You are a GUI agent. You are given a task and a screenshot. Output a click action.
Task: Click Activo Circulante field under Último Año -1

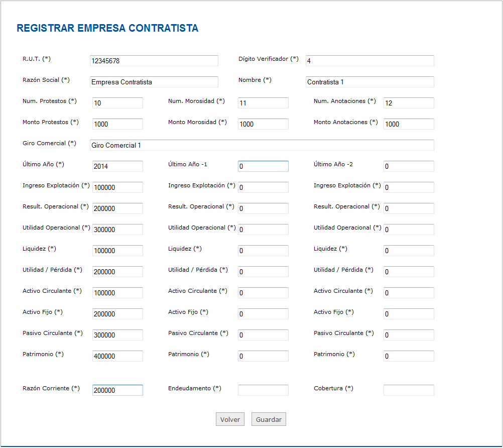click(263, 293)
